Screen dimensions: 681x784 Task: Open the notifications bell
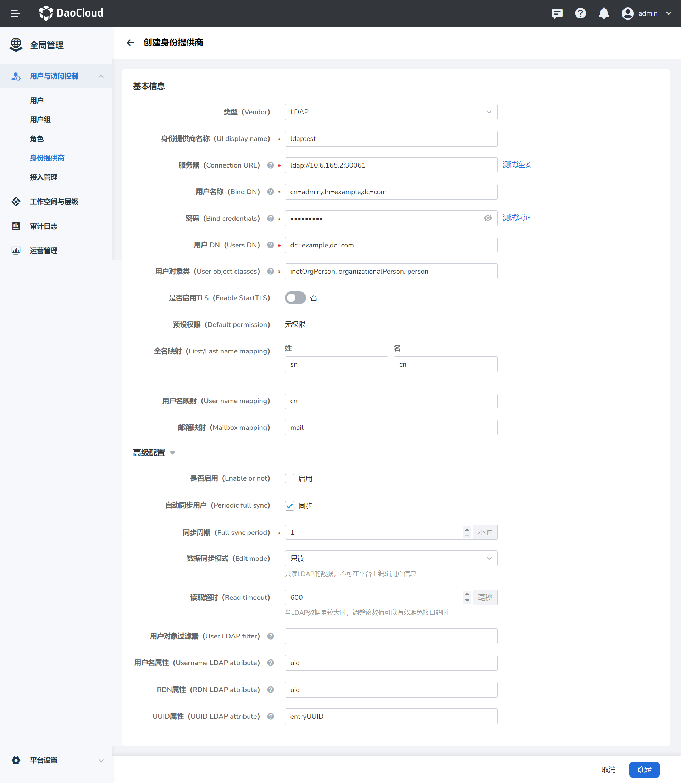[x=604, y=13]
